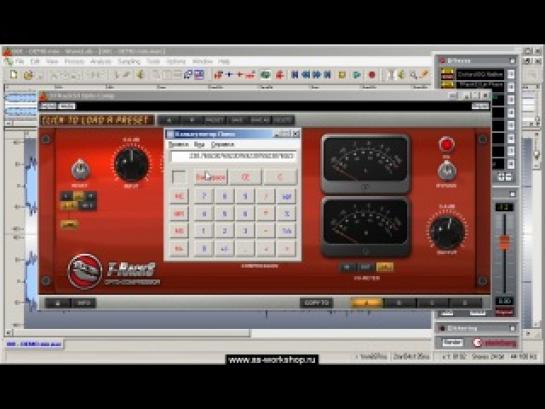Click the sqrt button in Calculator

coord(287,196)
